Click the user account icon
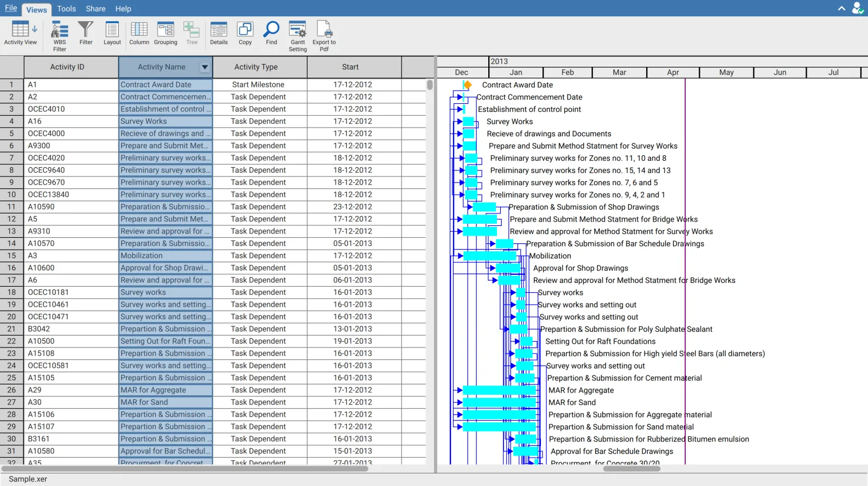This screenshot has width=868, height=486. (x=857, y=8)
